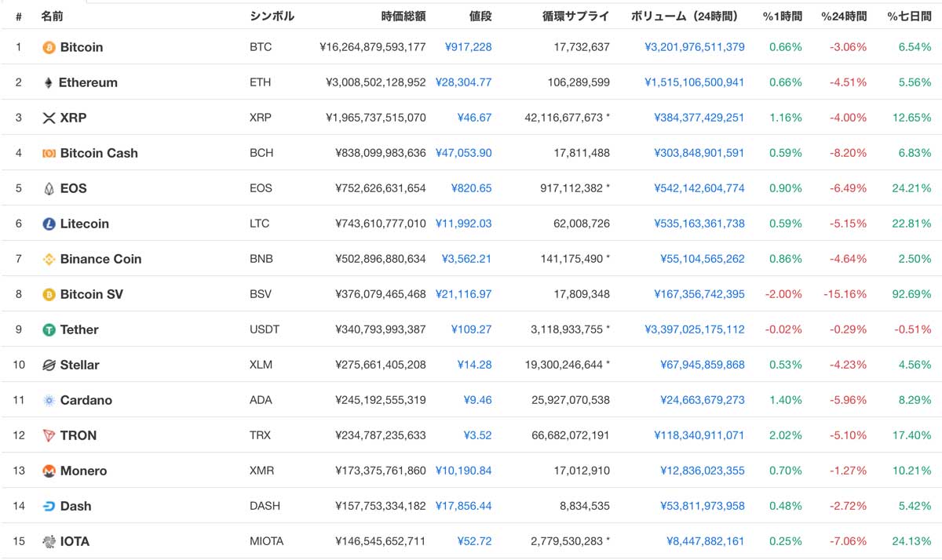Image resolution: width=942 pixels, height=560 pixels.
Task: Sort by the %1時間 column header
Action: point(783,16)
